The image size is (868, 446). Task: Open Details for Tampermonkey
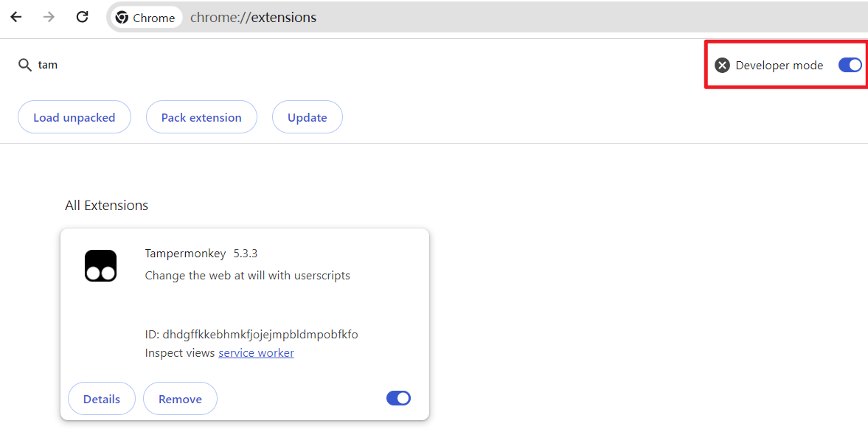101,398
